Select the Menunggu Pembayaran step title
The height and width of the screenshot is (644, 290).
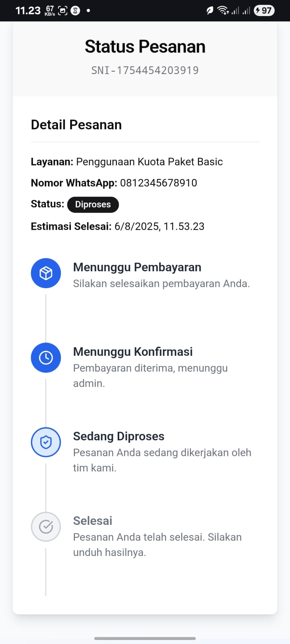137,267
